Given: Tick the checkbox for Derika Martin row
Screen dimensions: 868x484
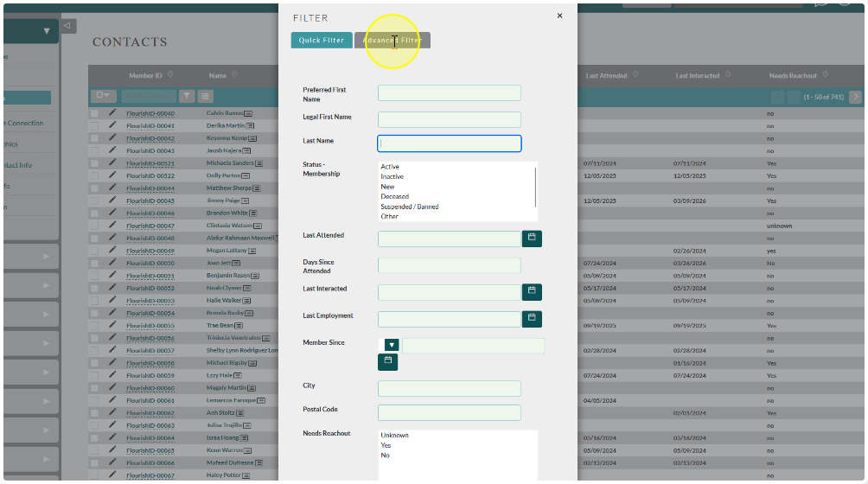Looking at the screenshot, I should tap(94, 125).
